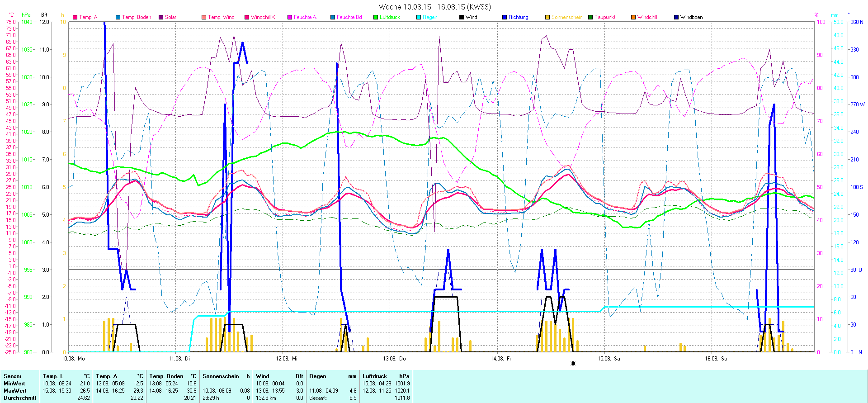The width and height of the screenshot is (868, 403).
Task: Click the Feuchte A. legend label
Action: pos(305,17)
